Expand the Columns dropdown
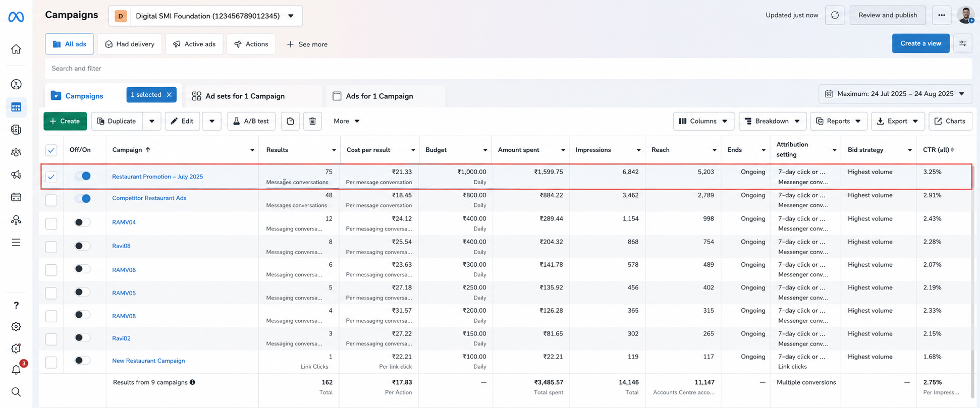 [703, 121]
